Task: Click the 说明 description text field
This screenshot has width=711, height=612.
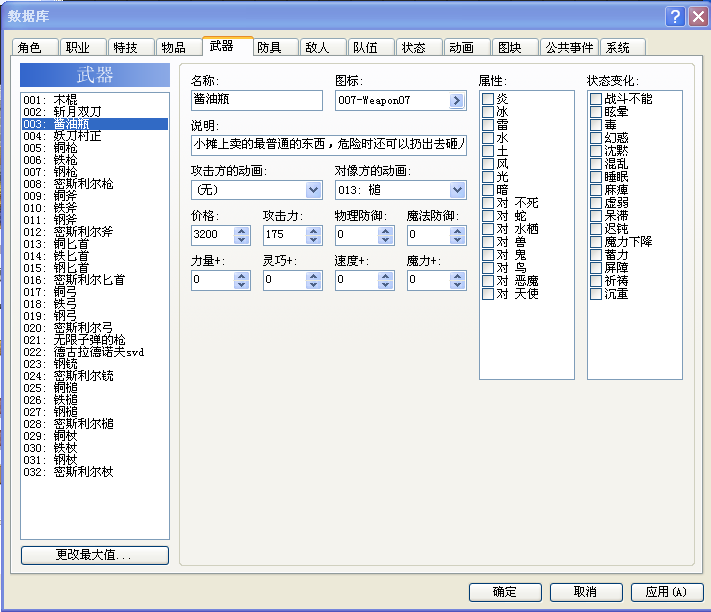Action: click(329, 145)
